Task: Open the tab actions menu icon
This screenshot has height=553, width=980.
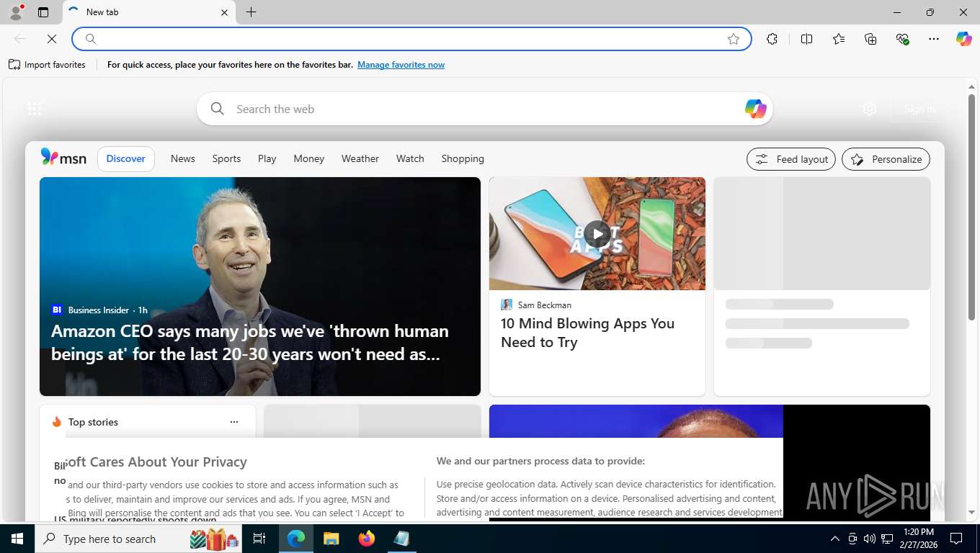Action: tap(43, 12)
